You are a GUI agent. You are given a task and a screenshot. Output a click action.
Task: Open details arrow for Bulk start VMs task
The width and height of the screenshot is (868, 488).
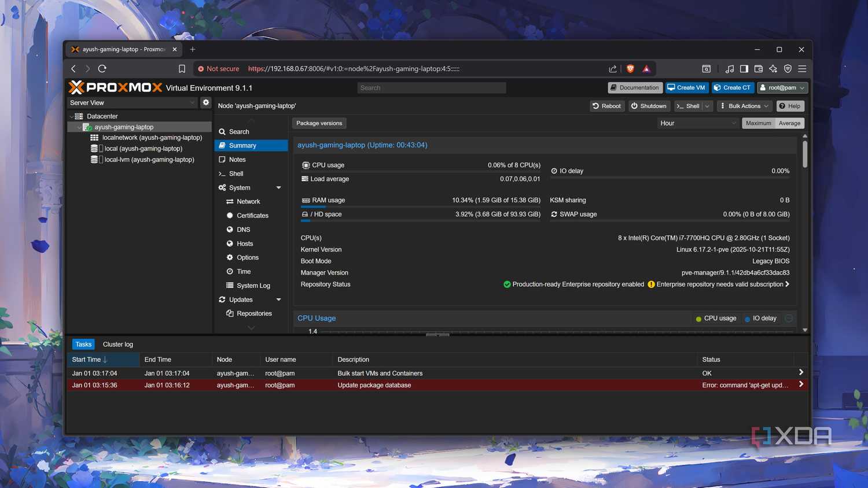point(801,372)
